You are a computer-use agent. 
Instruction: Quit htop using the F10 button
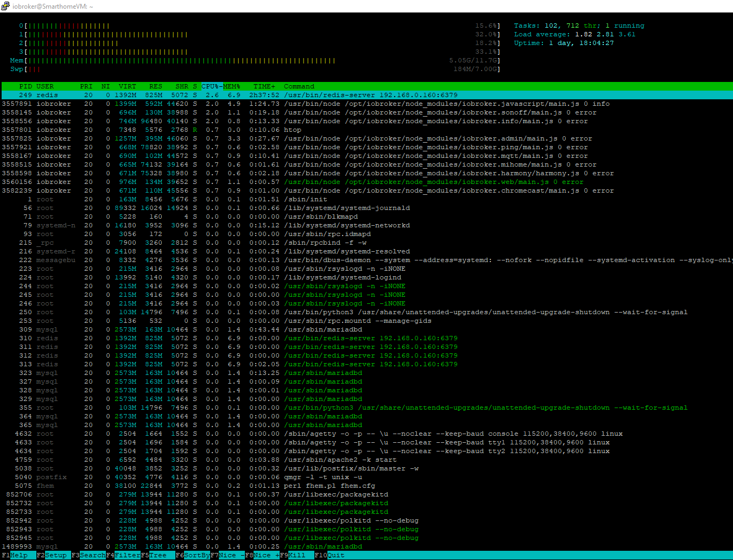[330, 555]
